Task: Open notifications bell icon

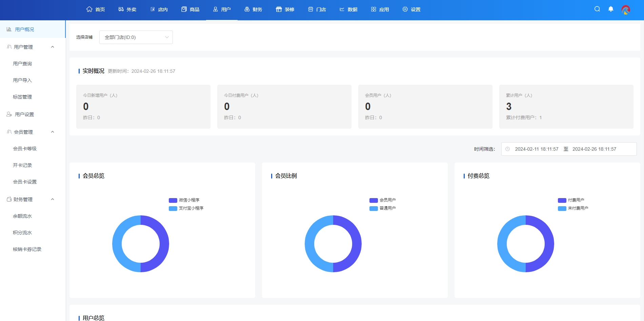Action: [x=611, y=9]
